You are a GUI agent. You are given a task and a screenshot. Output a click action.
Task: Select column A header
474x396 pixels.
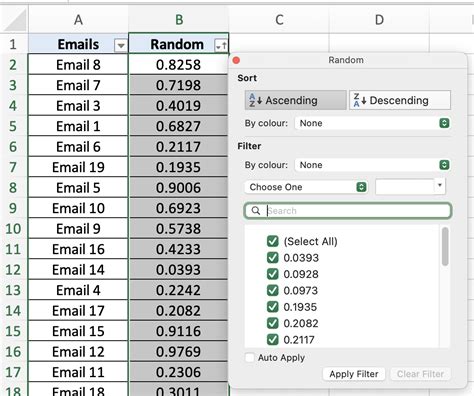click(78, 20)
